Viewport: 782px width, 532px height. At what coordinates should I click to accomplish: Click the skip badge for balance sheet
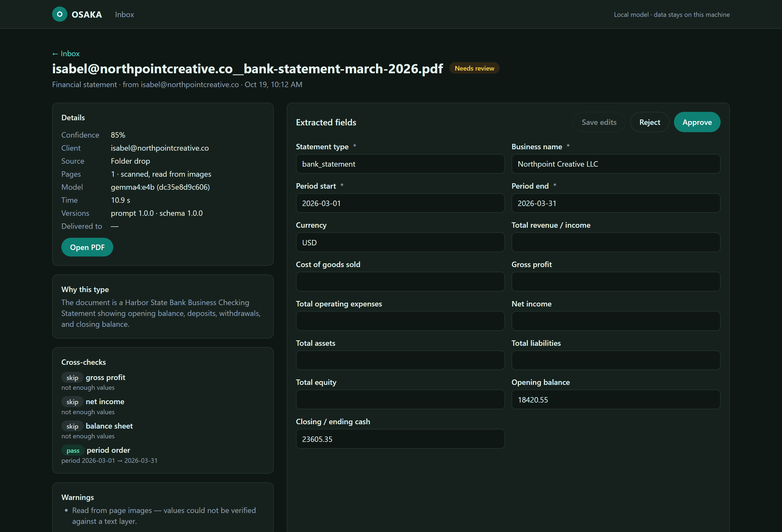pyautogui.click(x=72, y=426)
